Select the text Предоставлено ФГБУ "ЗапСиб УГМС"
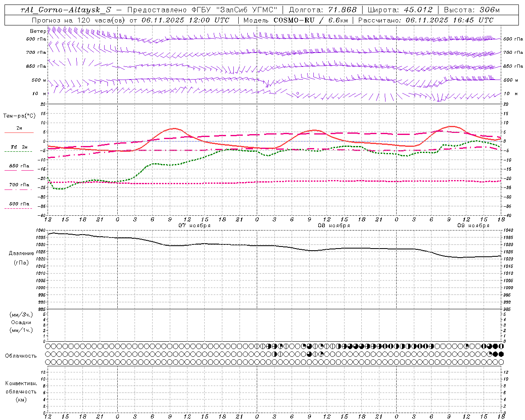Image resolution: width=525 pixels, height=420 pixels. coord(203,10)
